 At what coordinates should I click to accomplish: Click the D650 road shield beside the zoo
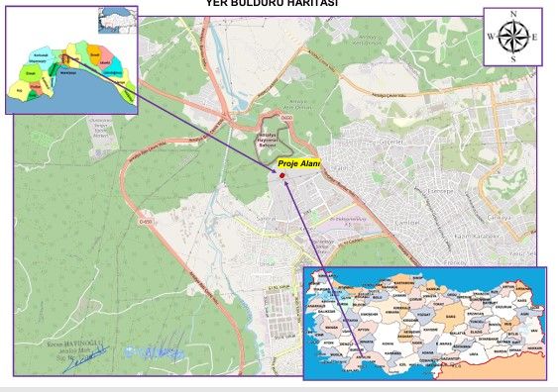click(286, 117)
